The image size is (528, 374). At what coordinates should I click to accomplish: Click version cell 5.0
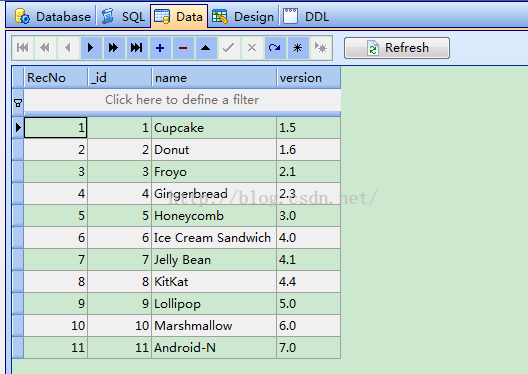tap(308, 304)
